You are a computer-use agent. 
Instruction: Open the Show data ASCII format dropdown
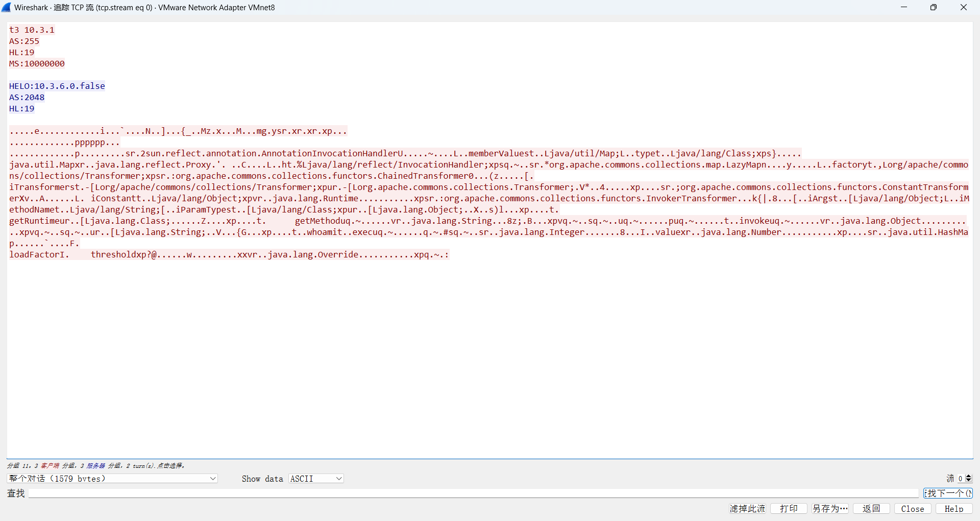316,479
